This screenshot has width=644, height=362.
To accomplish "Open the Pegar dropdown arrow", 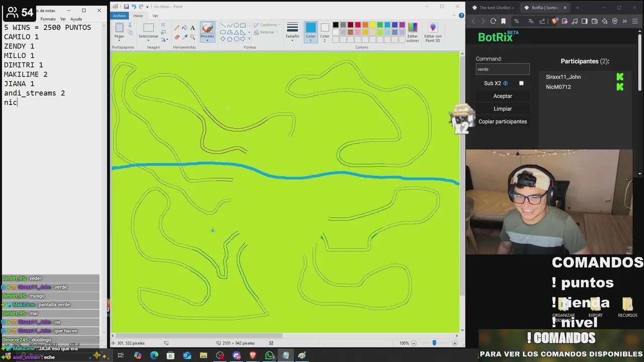I will point(119,41).
